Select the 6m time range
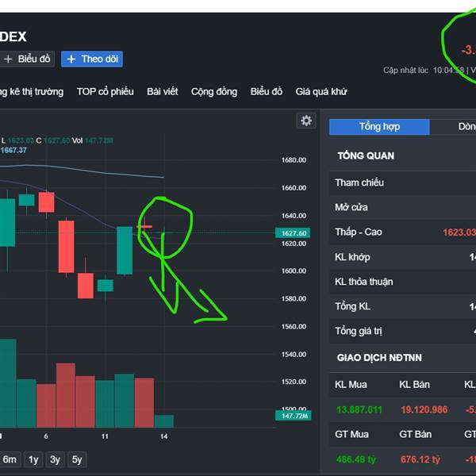 [10, 459]
